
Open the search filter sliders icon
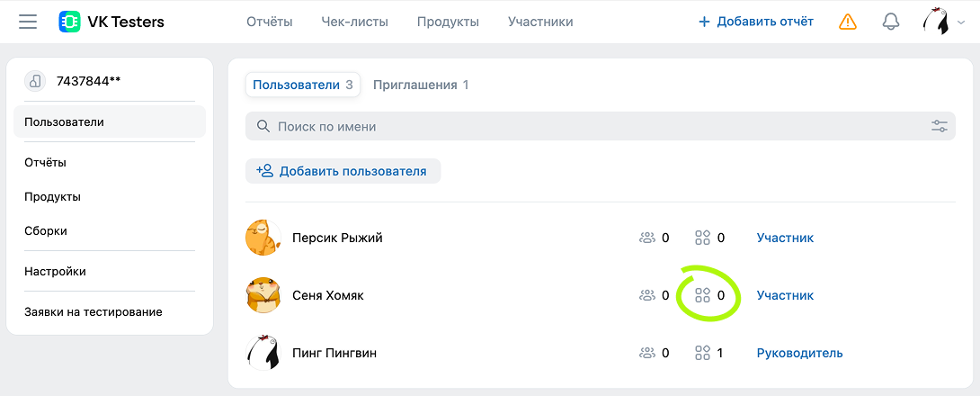coord(940,126)
